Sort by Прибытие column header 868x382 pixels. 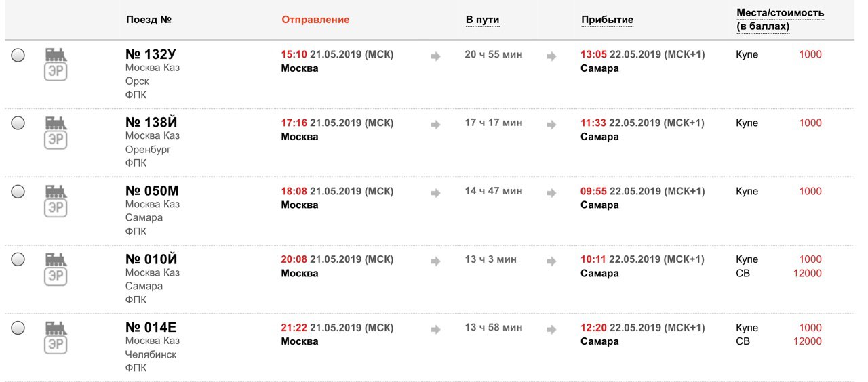(x=607, y=20)
